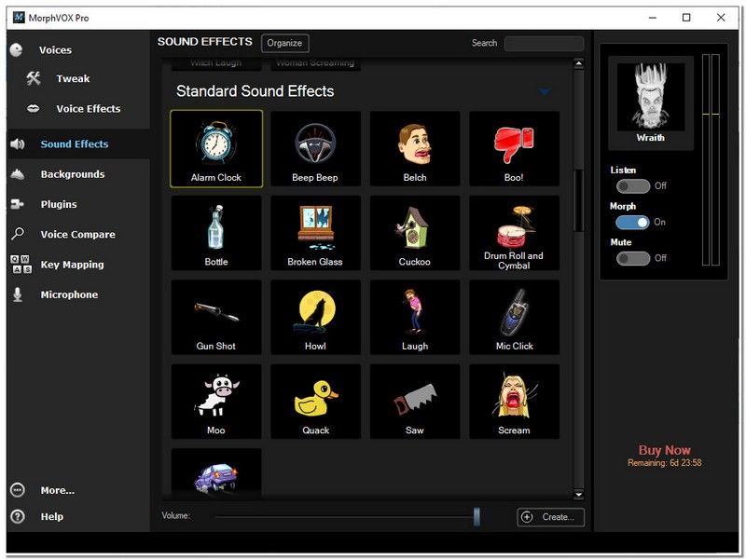Play the purple car sound effect
The width and height of the screenshot is (746, 560).
(216, 473)
